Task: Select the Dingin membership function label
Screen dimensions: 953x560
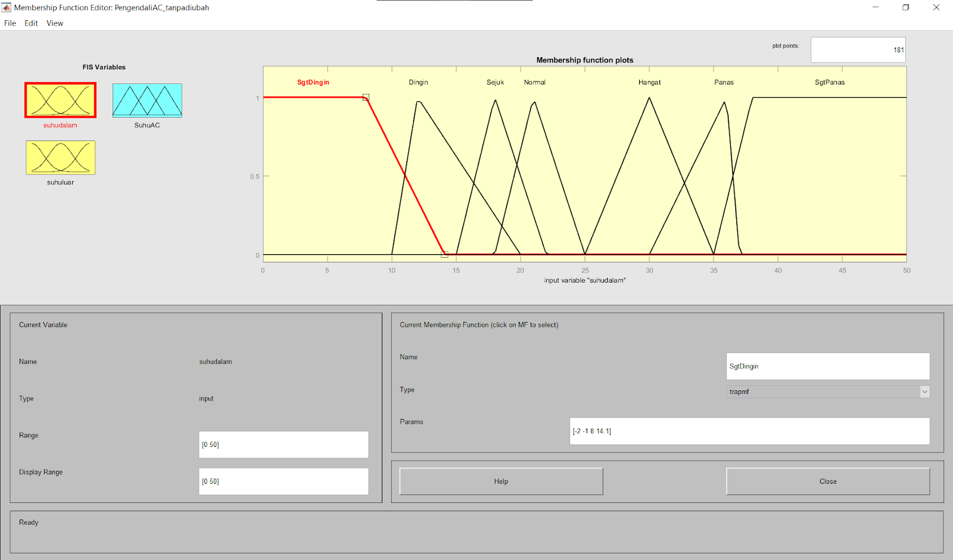Action: [418, 82]
